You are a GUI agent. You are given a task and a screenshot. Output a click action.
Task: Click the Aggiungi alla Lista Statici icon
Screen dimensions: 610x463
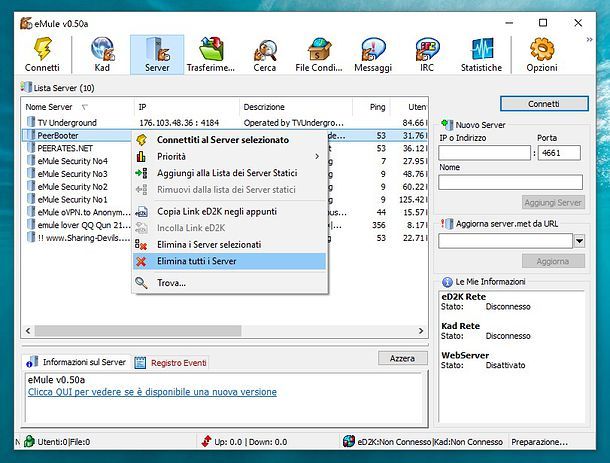tap(141, 173)
